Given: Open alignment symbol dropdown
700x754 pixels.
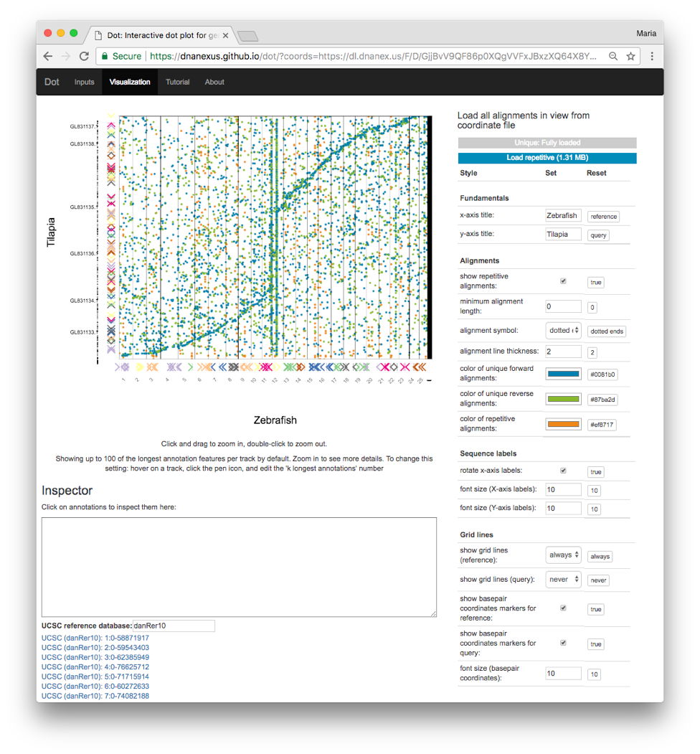Looking at the screenshot, I should tap(563, 330).
